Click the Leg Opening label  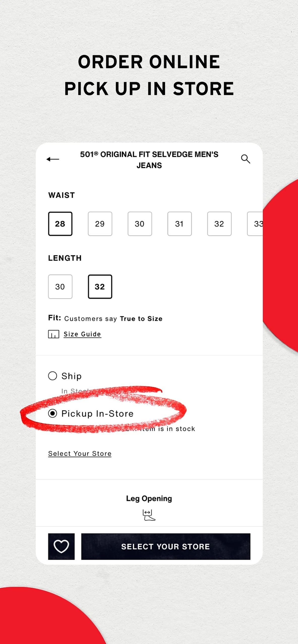pyautogui.click(x=149, y=499)
